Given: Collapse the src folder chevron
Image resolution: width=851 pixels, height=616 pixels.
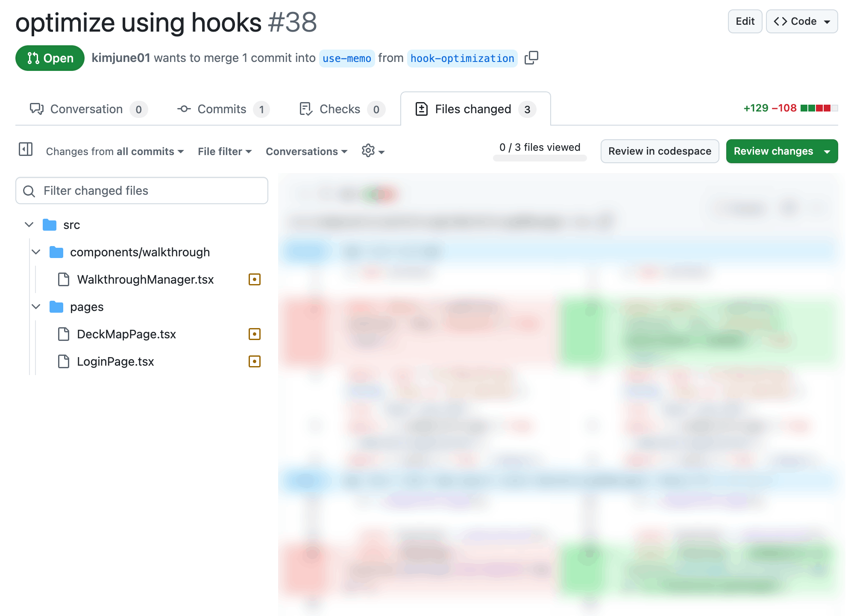Looking at the screenshot, I should click(29, 225).
